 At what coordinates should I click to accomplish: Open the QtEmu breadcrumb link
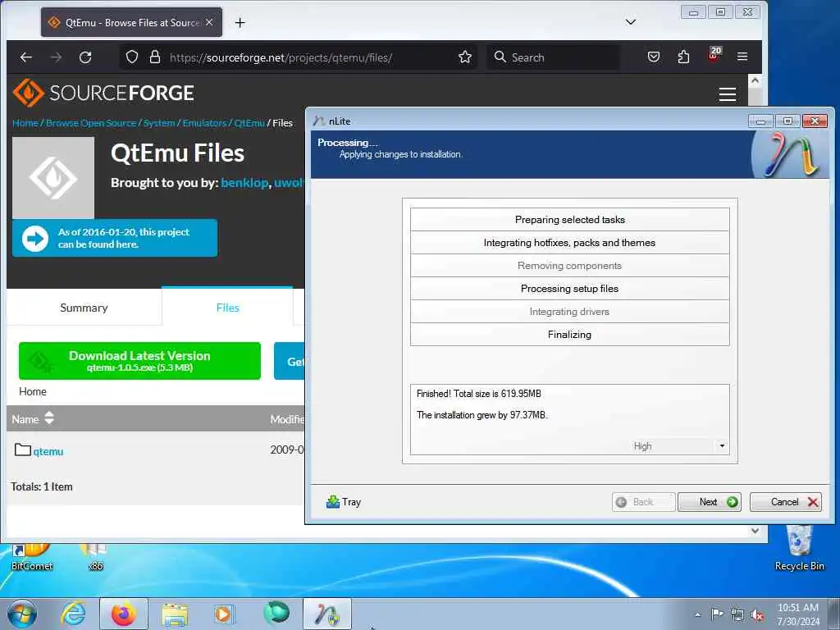point(249,123)
